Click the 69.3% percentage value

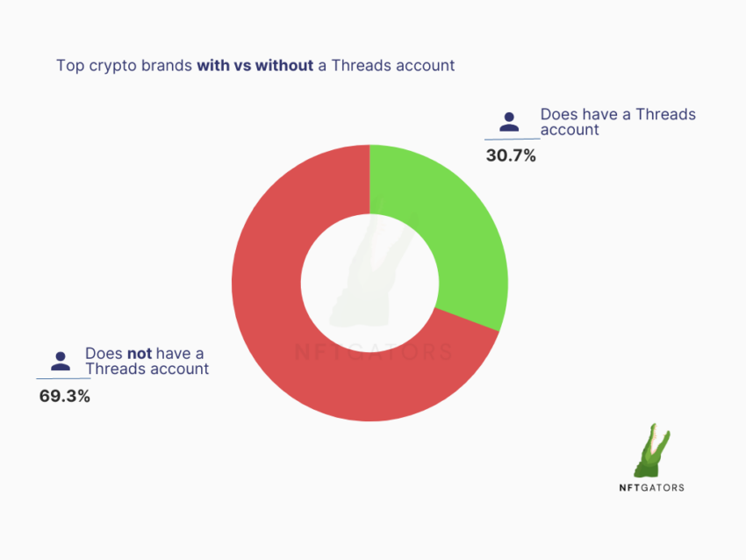65,396
